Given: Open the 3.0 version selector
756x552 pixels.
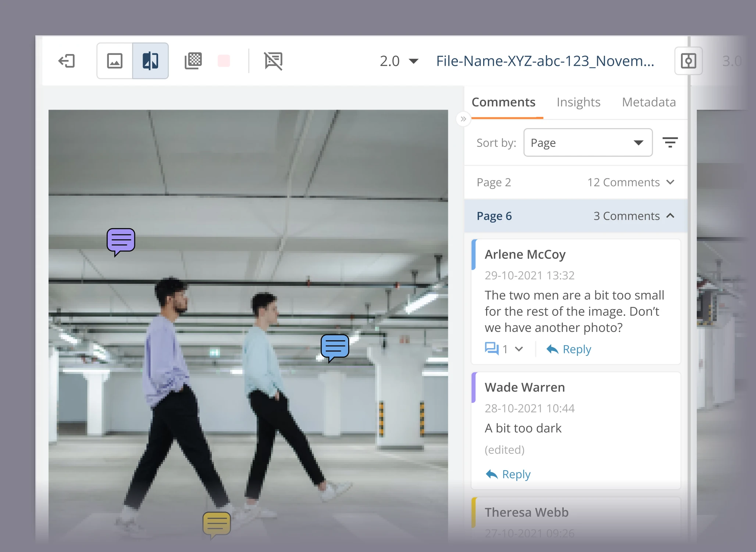Looking at the screenshot, I should (732, 61).
